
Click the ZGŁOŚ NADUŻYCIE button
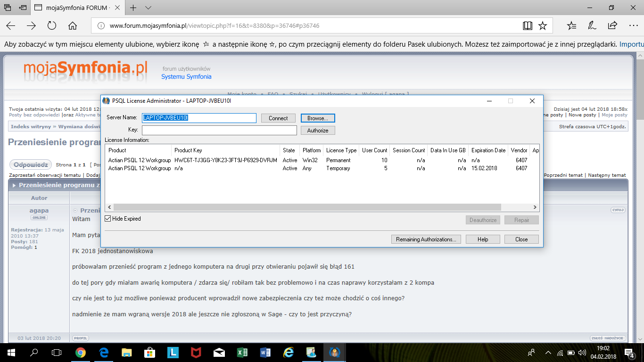coord(607,338)
